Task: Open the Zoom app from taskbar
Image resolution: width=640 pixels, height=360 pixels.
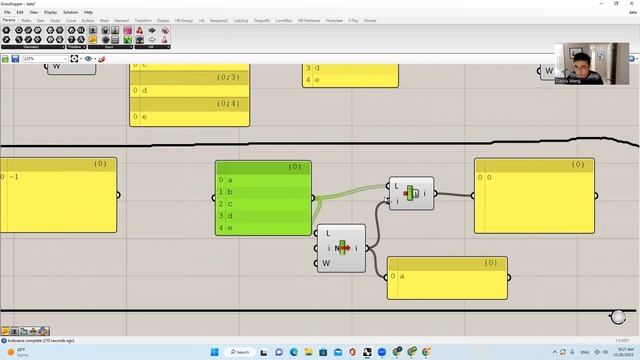Action: (382, 352)
